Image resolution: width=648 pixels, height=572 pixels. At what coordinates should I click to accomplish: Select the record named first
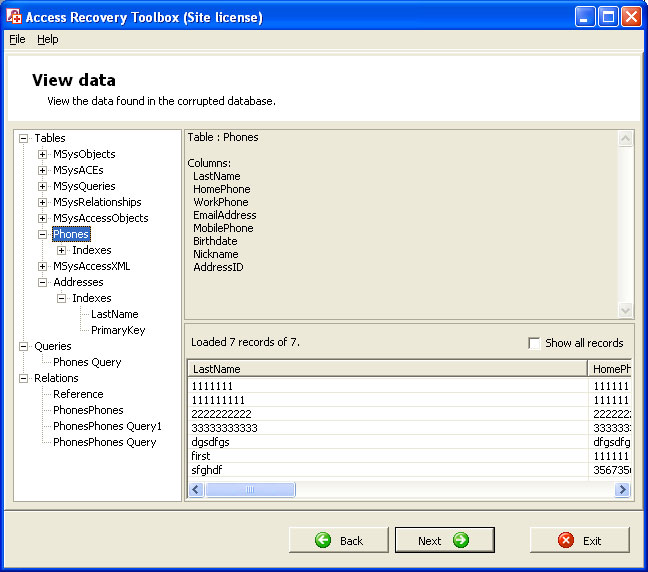388,456
